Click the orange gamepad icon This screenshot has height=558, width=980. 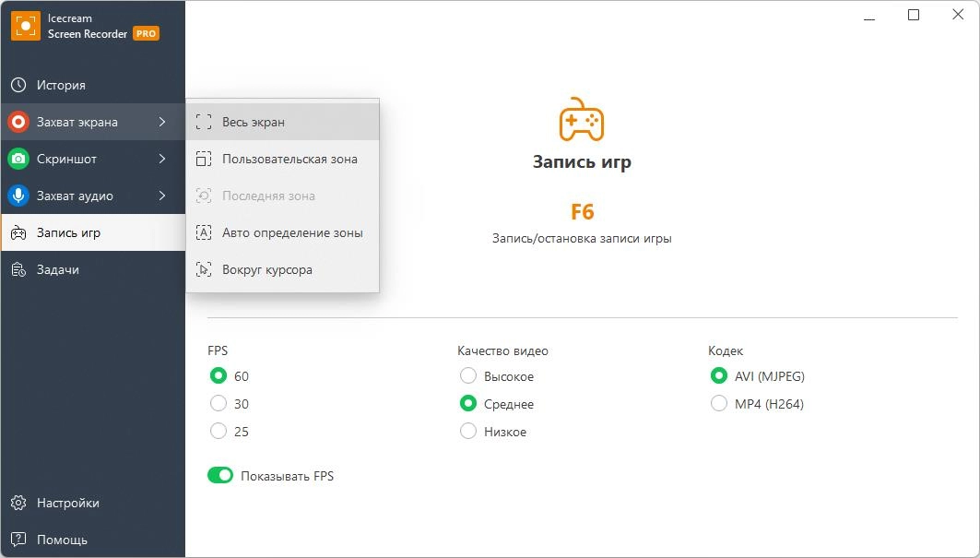(x=582, y=120)
